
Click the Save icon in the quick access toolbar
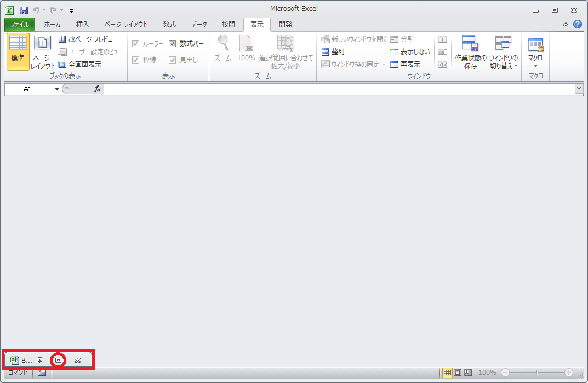(x=24, y=10)
